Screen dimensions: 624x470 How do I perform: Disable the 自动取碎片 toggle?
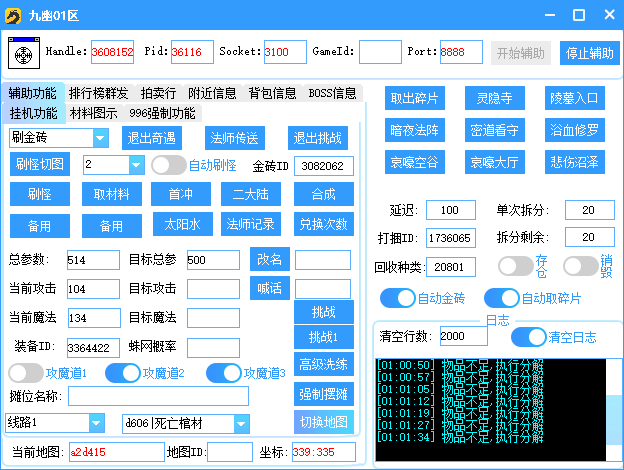click(501, 298)
